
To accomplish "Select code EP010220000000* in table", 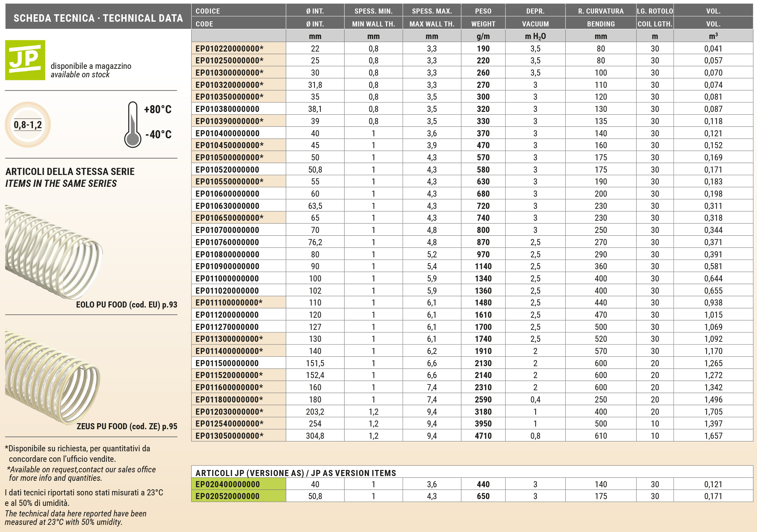I will 229,48.
